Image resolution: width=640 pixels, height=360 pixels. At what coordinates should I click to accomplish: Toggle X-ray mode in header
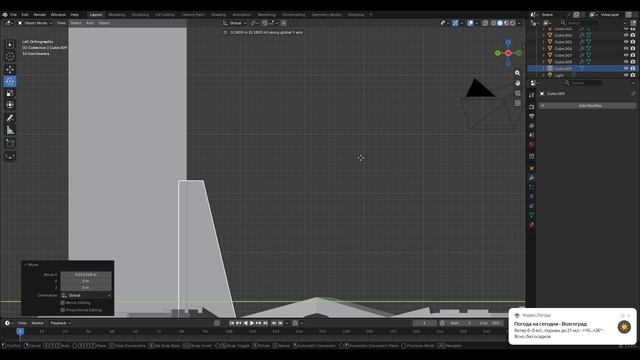(485, 23)
